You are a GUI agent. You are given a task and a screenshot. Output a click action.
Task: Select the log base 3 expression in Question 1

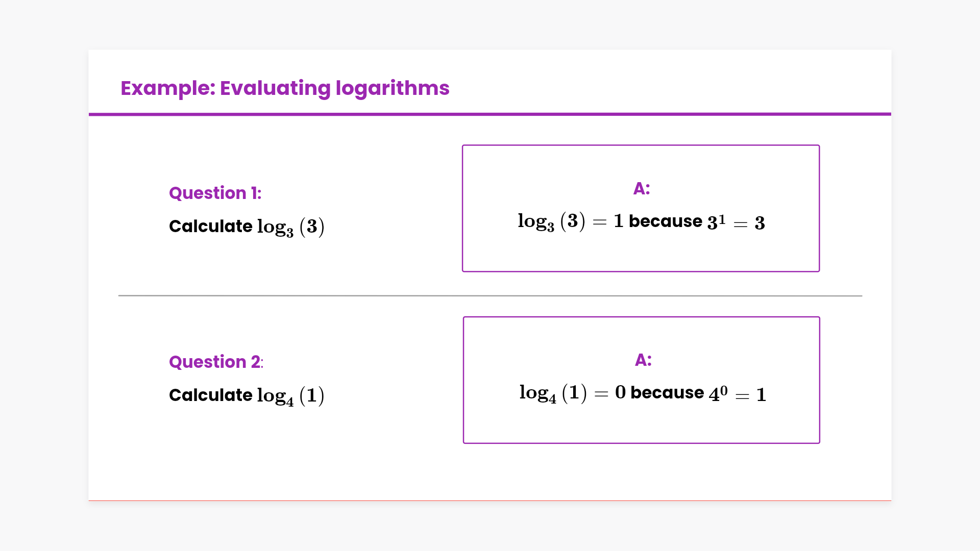coord(290,227)
